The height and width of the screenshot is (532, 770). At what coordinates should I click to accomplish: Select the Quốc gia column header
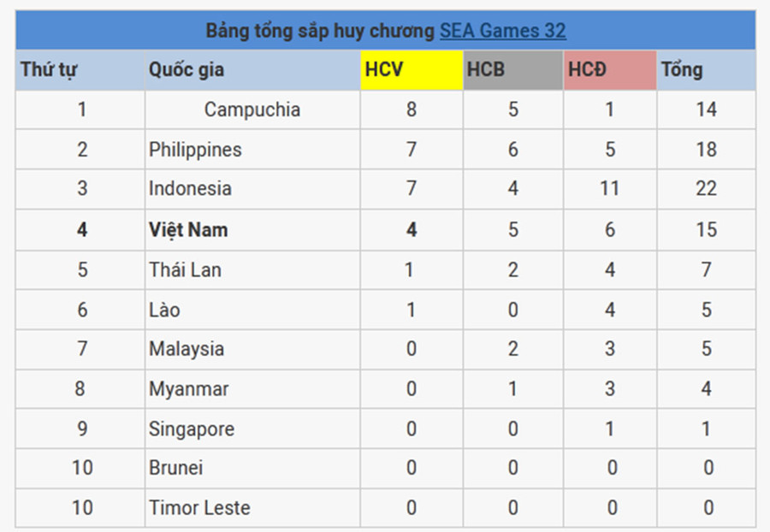(187, 70)
